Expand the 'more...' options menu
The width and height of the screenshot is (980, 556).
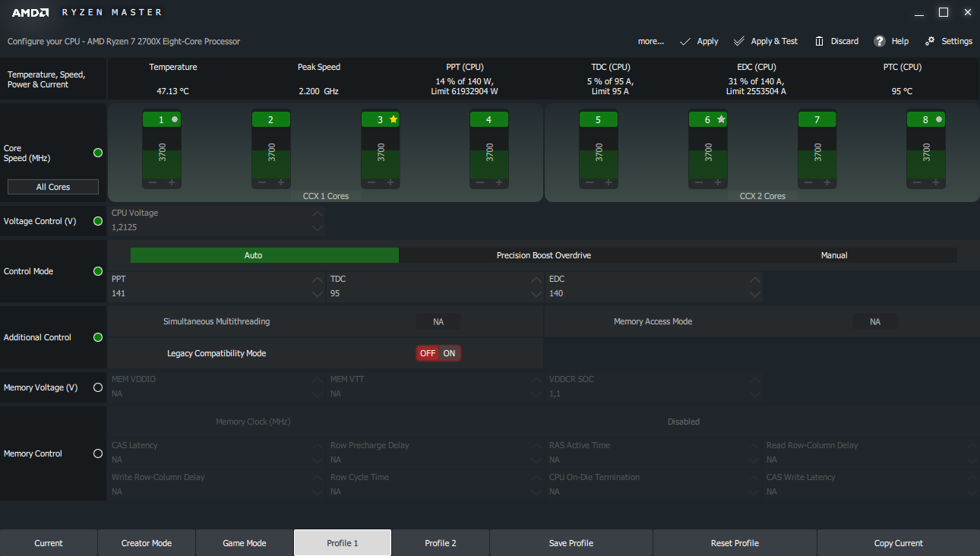tap(651, 41)
